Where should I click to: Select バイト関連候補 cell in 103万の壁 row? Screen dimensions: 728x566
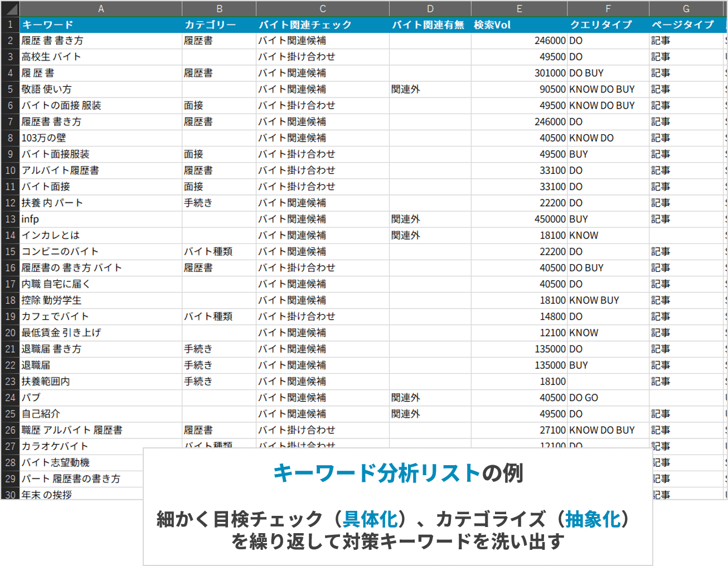coord(323,138)
